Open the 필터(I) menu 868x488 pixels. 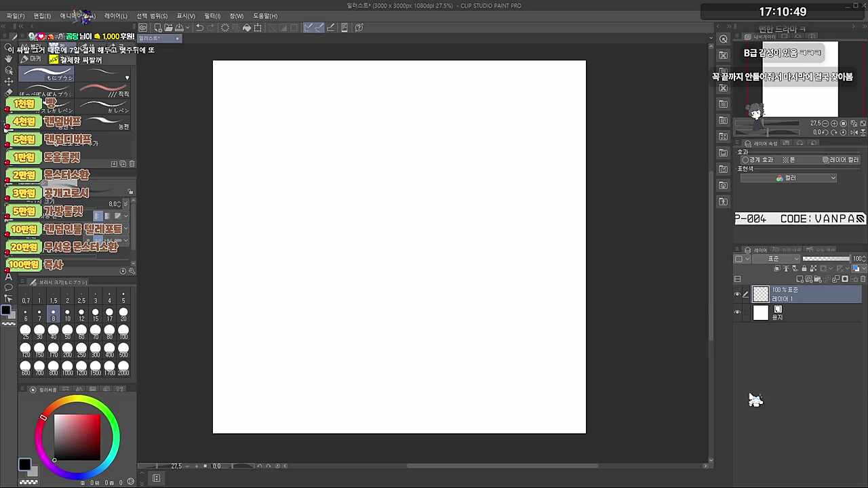click(x=212, y=16)
